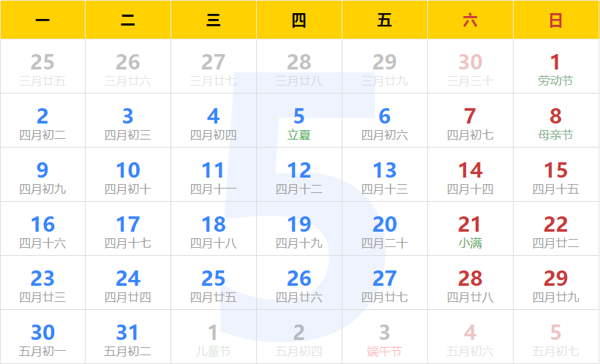Select April 27 labeled 三月廿七
Image resolution: width=600 pixels, height=364 pixels.
(214, 66)
